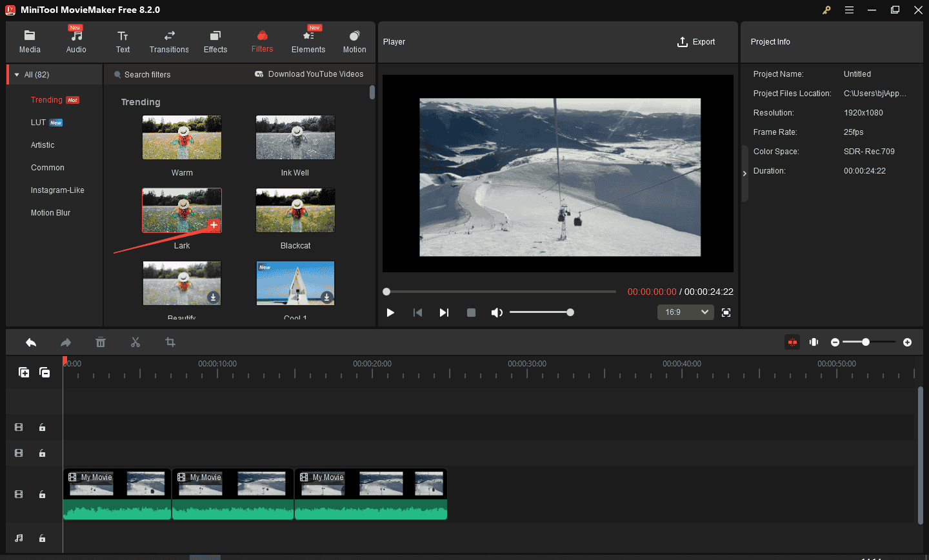Lock the audio track
The height and width of the screenshot is (560, 929).
click(x=42, y=538)
